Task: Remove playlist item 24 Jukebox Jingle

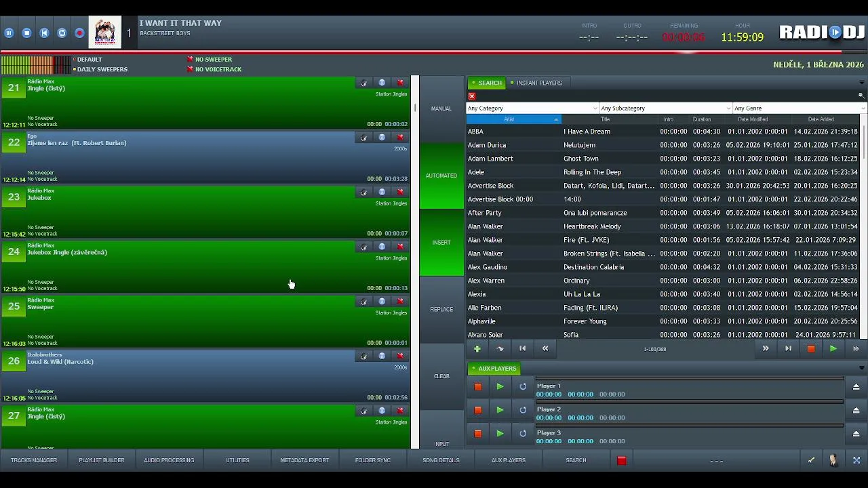Action: pos(400,247)
